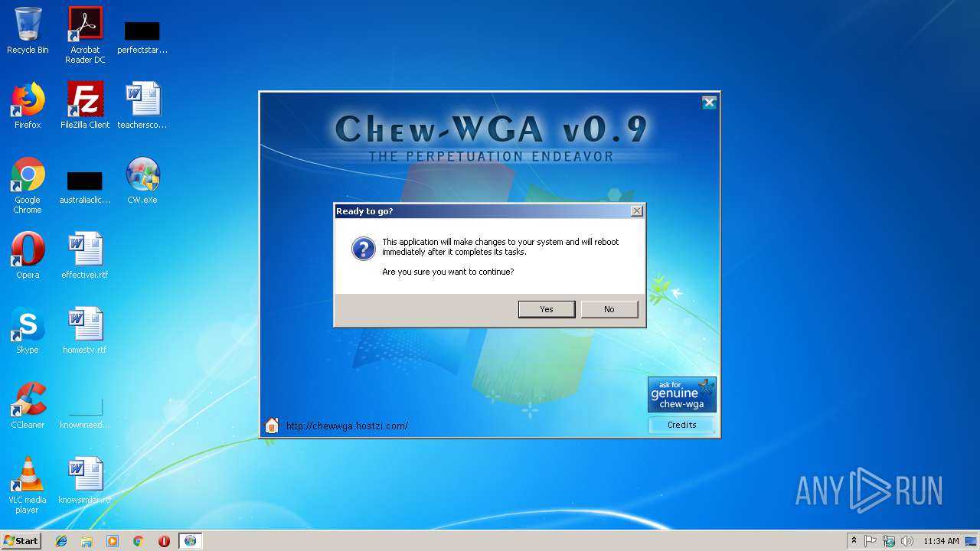Click the ask for genuine chew-wga badge

[x=682, y=394]
